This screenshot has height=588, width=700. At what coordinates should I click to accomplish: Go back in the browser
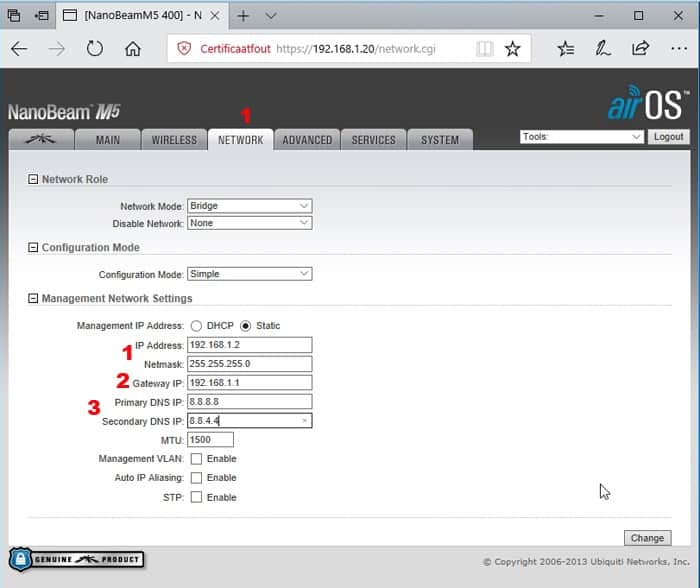[19, 49]
